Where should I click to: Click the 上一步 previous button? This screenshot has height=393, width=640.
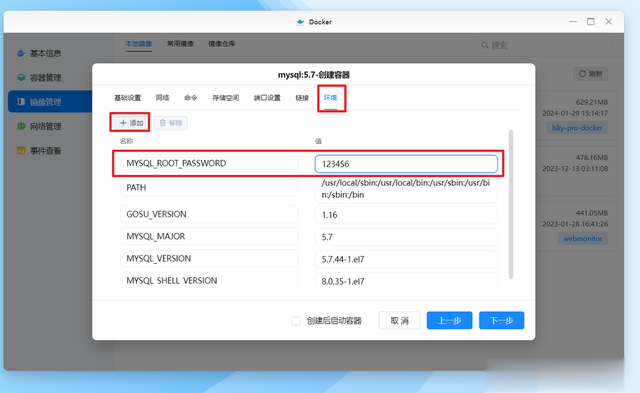coord(449,320)
